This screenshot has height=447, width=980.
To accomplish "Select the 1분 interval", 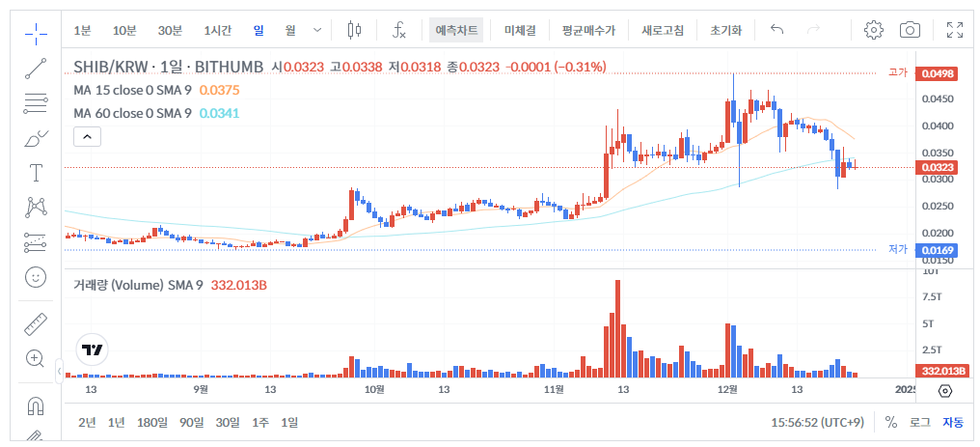I will (x=83, y=30).
